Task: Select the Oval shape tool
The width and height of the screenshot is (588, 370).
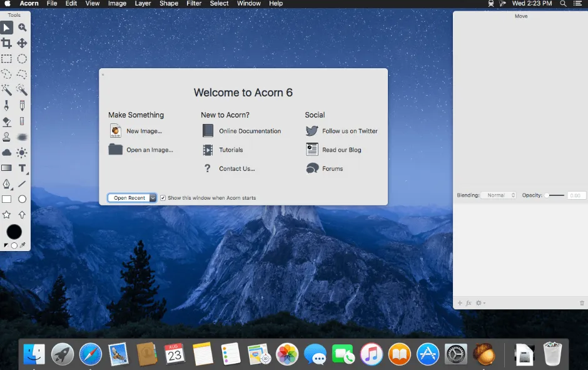Action: coord(22,199)
